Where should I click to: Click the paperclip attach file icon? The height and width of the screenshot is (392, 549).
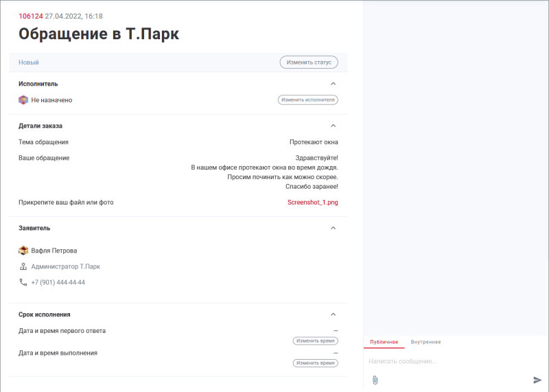click(375, 380)
